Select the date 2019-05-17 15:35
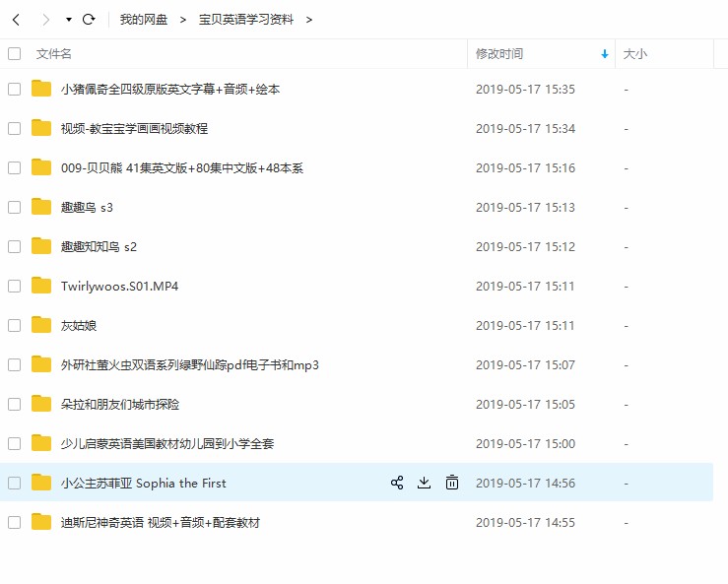This screenshot has width=728, height=584. 526,90
